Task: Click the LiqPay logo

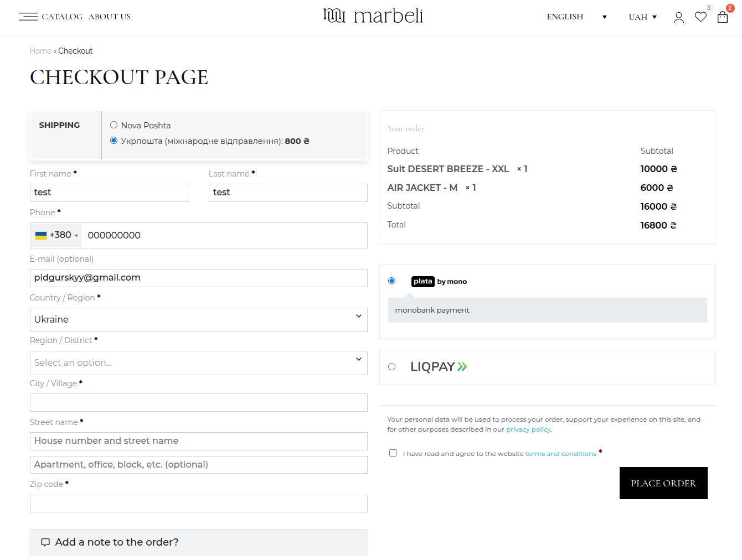Action: tap(439, 367)
